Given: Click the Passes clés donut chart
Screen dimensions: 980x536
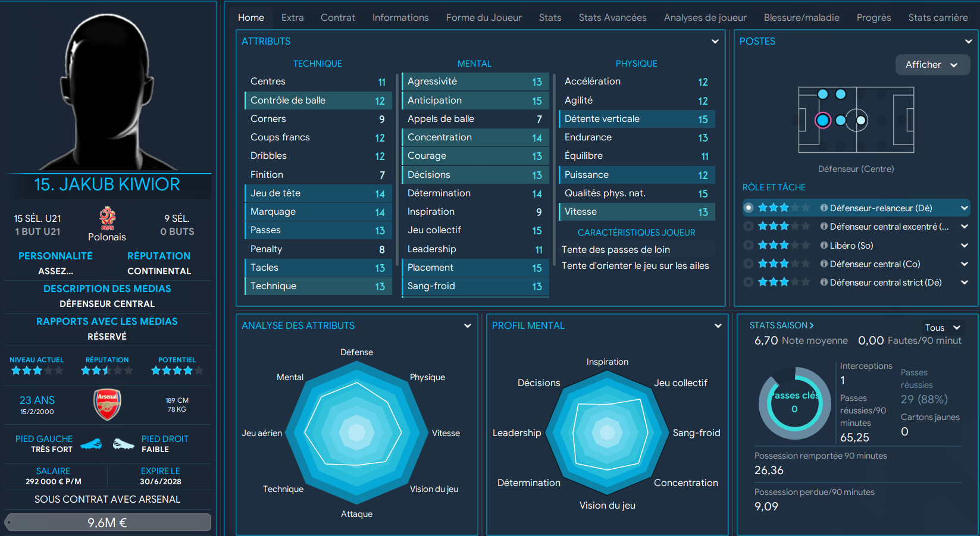Looking at the screenshot, I should pyautogui.click(x=794, y=403).
